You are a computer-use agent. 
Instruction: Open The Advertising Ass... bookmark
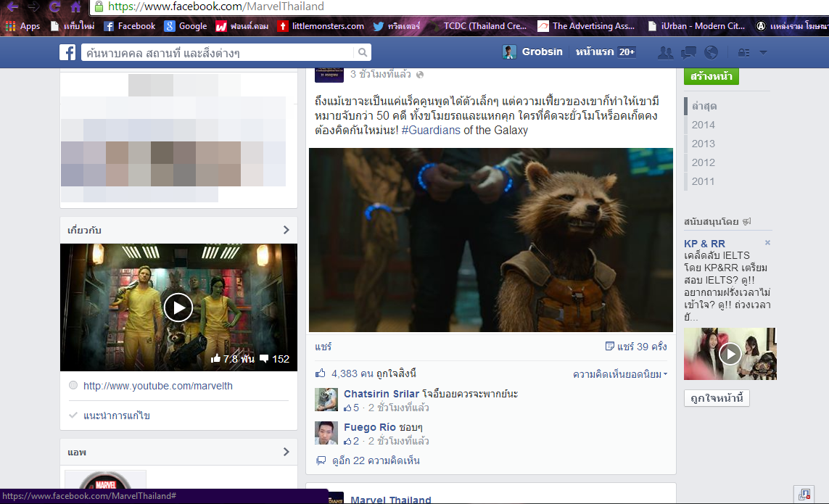point(586,26)
